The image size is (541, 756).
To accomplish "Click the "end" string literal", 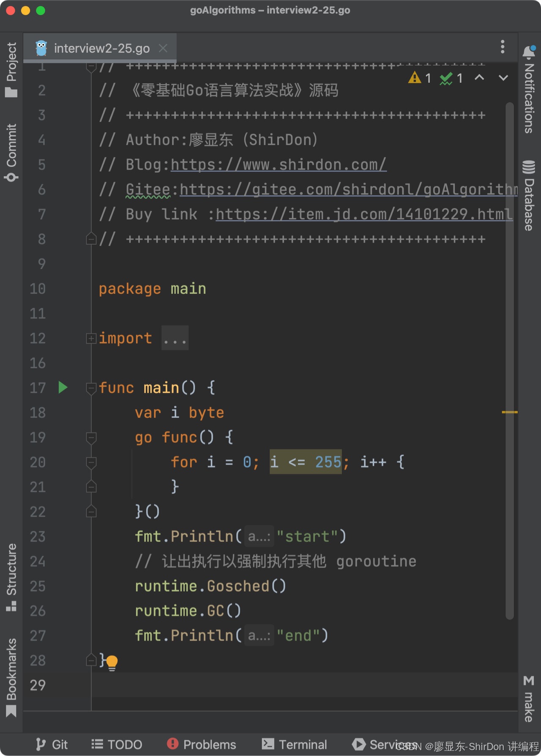I will coord(298,636).
